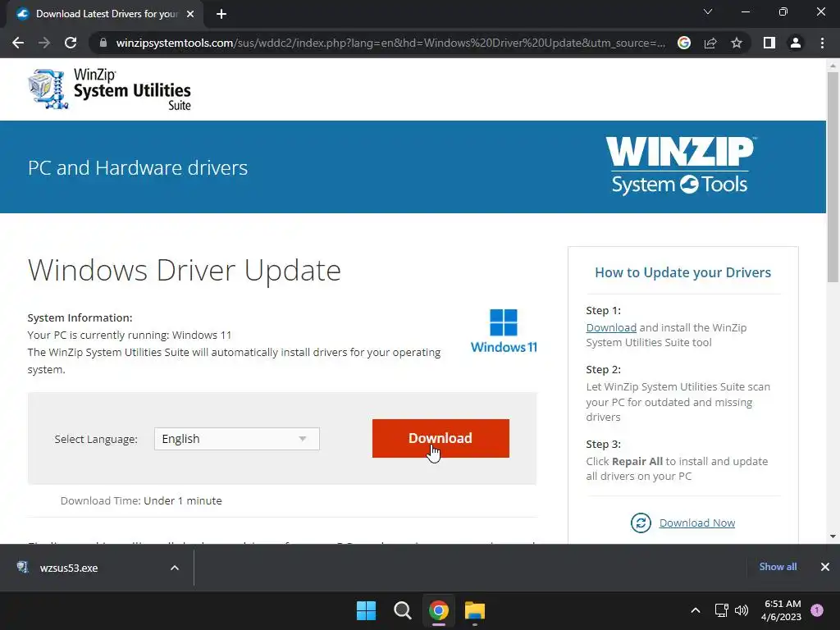Close the Download Latest Drivers tab

[190, 14]
